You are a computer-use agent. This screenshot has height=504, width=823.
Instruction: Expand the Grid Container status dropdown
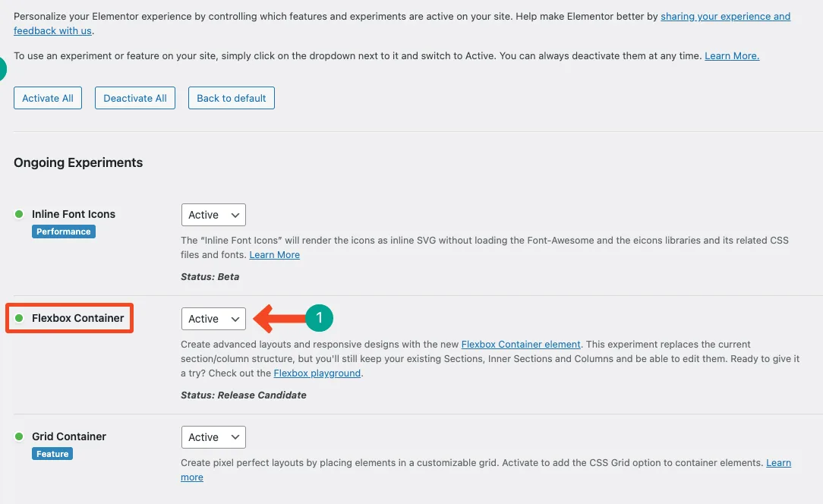tap(213, 437)
